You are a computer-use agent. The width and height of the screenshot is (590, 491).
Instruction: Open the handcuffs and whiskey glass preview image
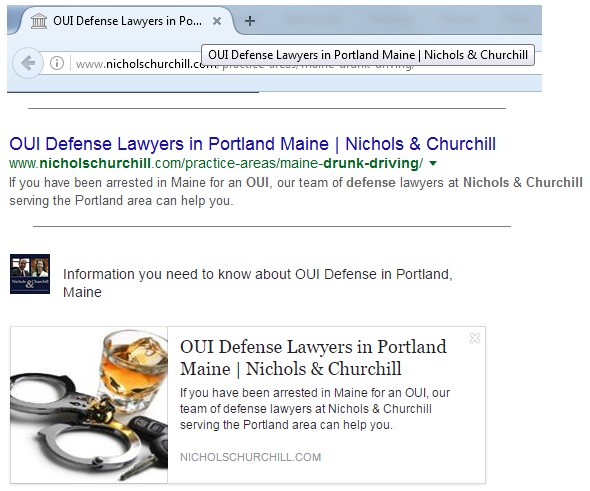point(89,405)
